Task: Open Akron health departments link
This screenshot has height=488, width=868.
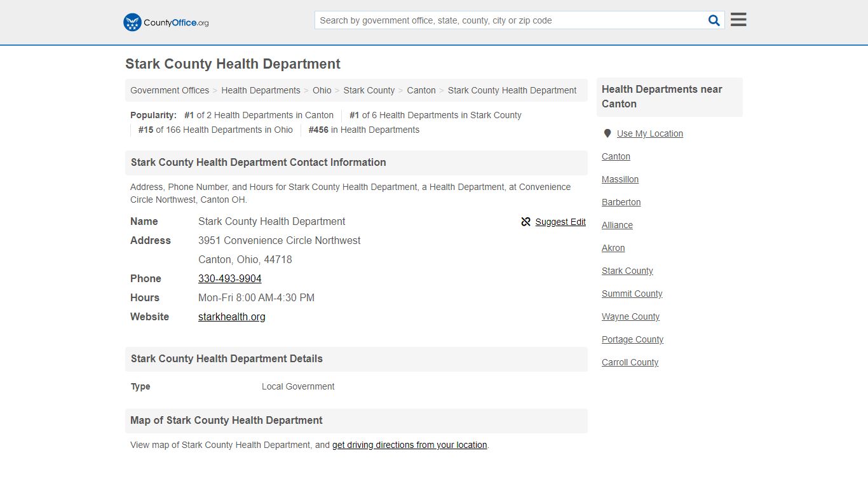Action: [x=613, y=248]
